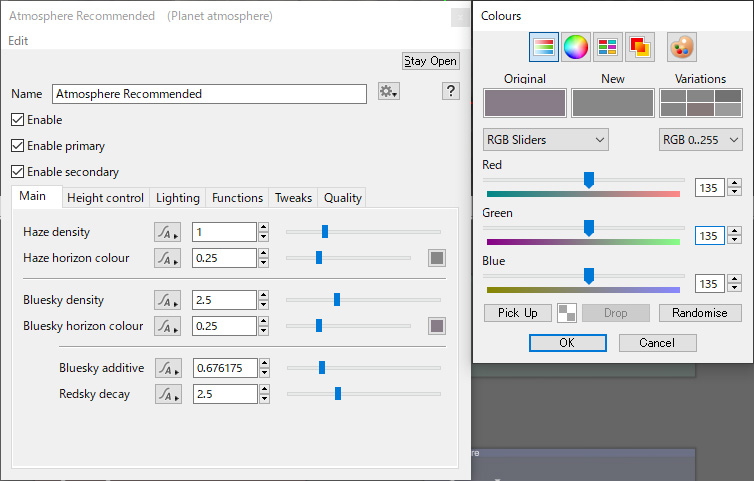
Task: Open the RGB 0..255 range dropdown
Action: (700, 140)
